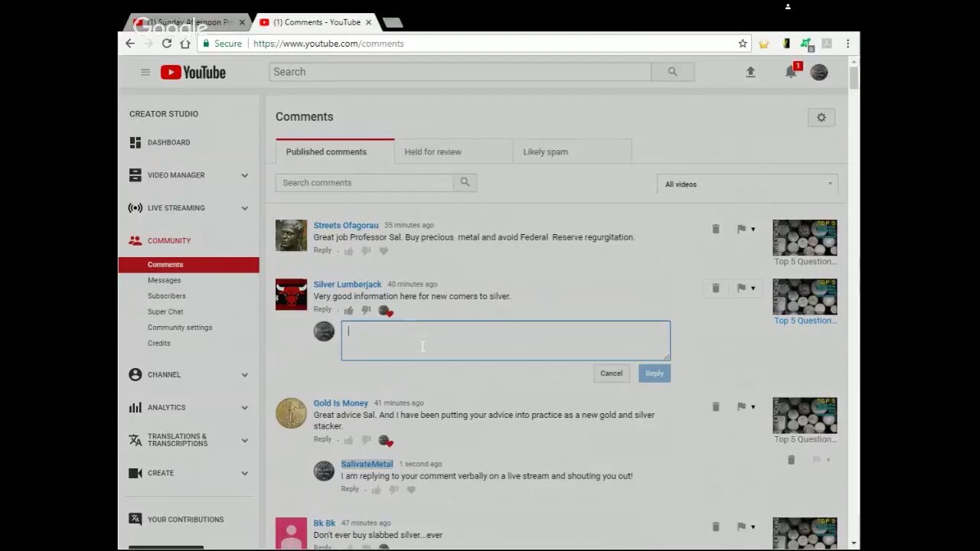This screenshot has height=551, width=980.
Task: Delete Streets Ofagorau's comment with trash icon
Action: [716, 229]
